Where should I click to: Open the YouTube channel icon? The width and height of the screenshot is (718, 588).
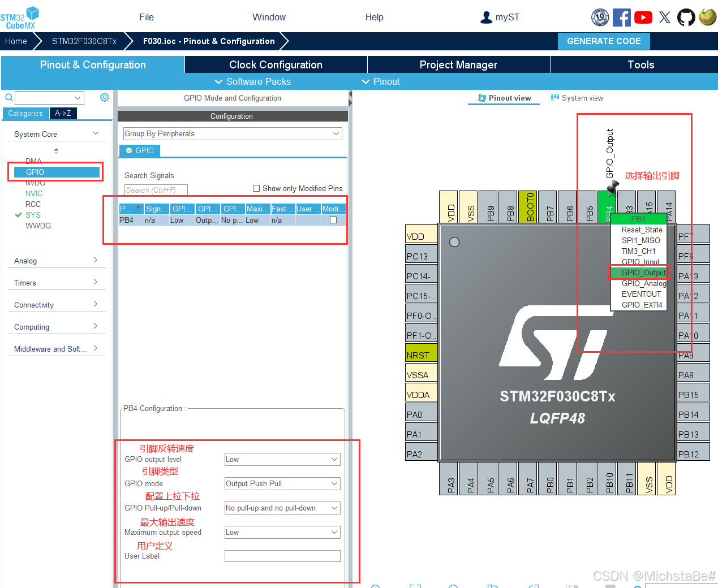tap(643, 17)
